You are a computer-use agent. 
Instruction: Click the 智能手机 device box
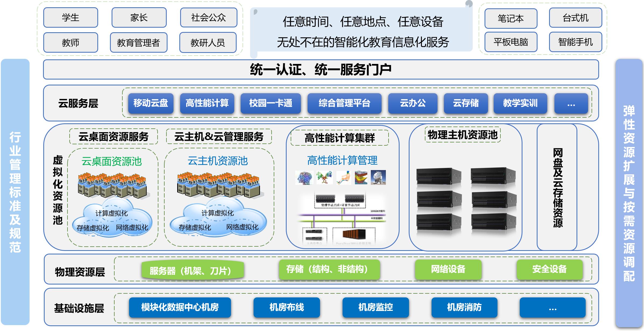point(575,42)
